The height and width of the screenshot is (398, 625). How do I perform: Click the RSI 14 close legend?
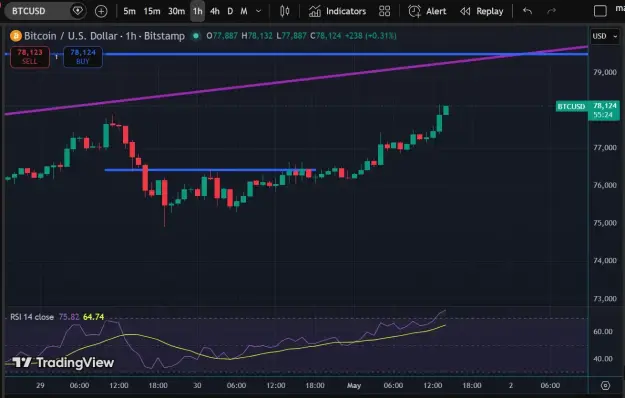click(32, 317)
